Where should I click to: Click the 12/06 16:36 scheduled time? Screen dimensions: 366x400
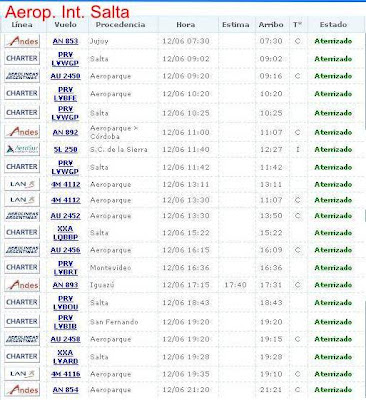[186, 268]
